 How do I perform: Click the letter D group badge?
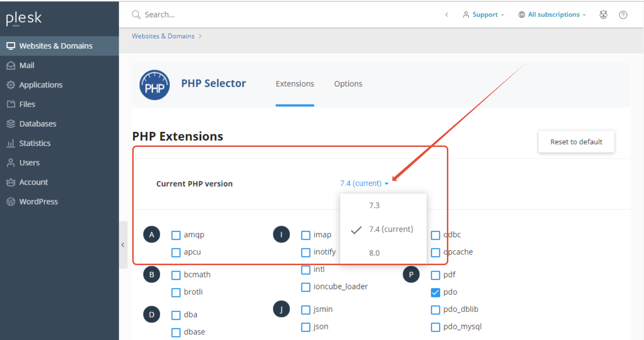(x=152, y=315)
